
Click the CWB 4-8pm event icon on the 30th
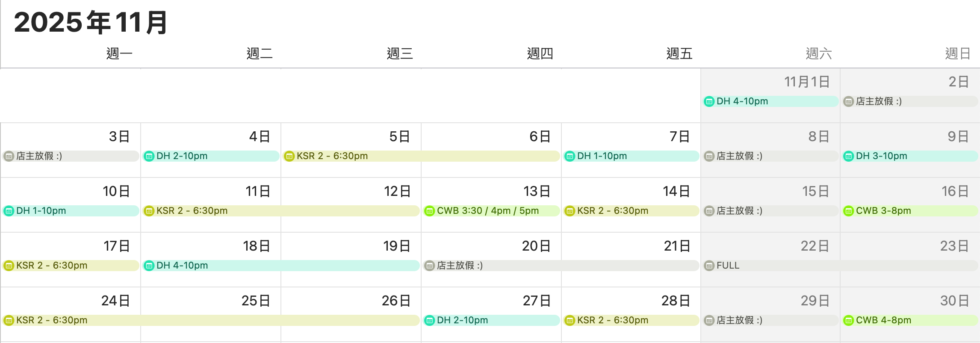coord(848,320)
